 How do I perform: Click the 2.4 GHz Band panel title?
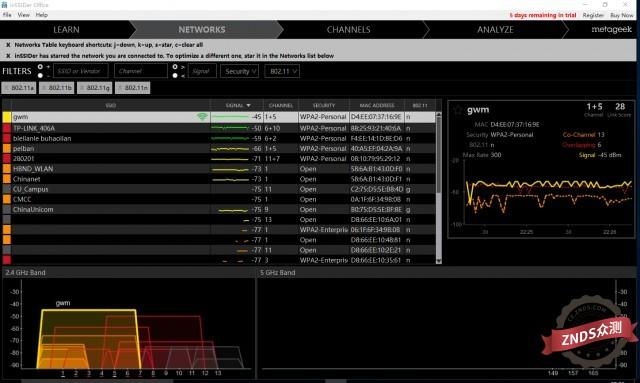point(25,272)
